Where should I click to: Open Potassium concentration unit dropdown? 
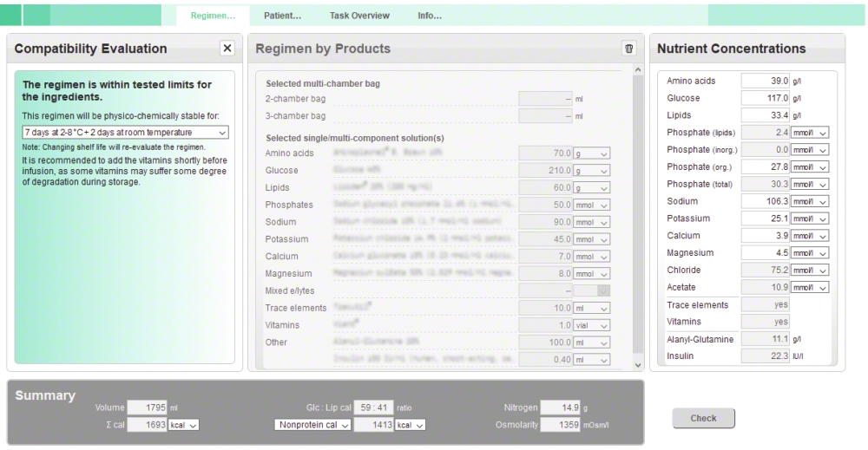coord(809,218)
